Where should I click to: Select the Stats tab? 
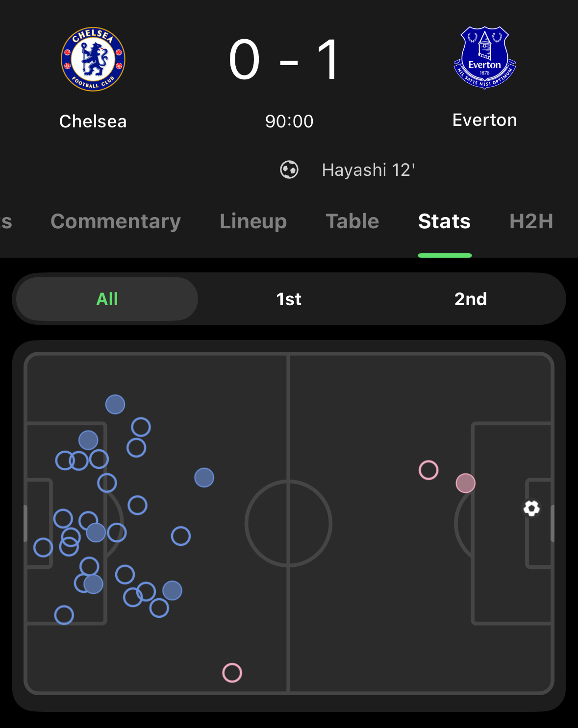pyautogui.click(x=444, y=221)
